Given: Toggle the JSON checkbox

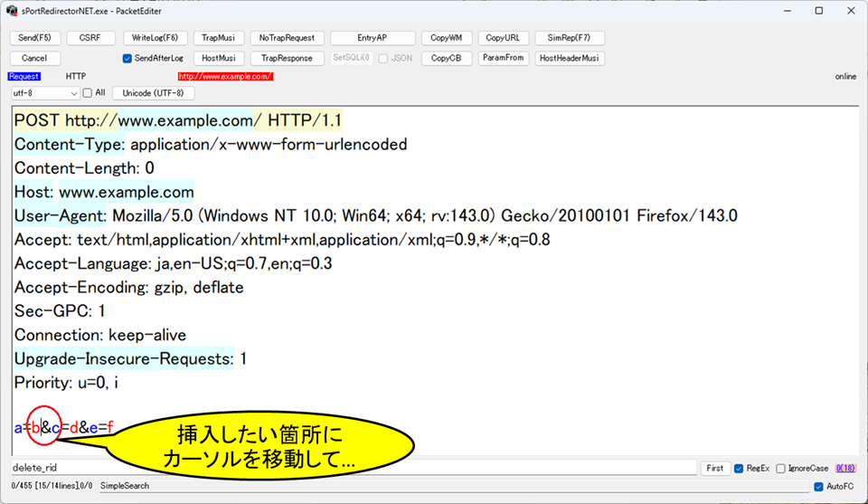Looking at the screenshot, I should point(383,58).
